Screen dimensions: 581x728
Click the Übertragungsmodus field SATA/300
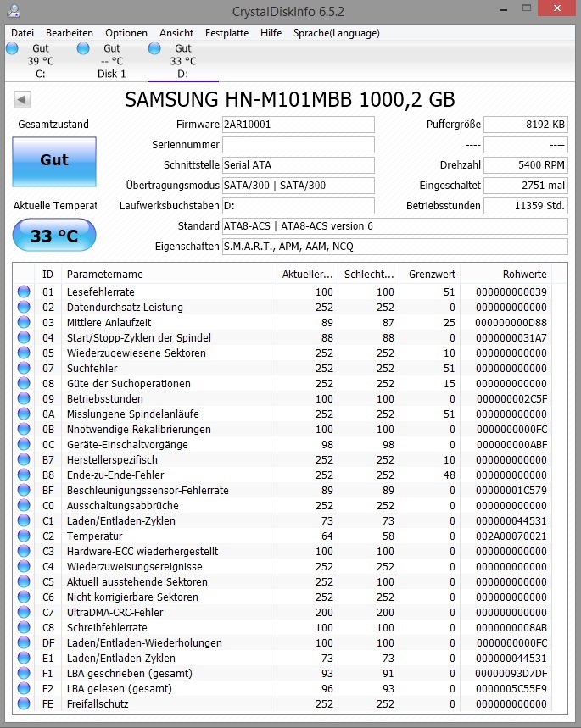click(x=299, y=186)
